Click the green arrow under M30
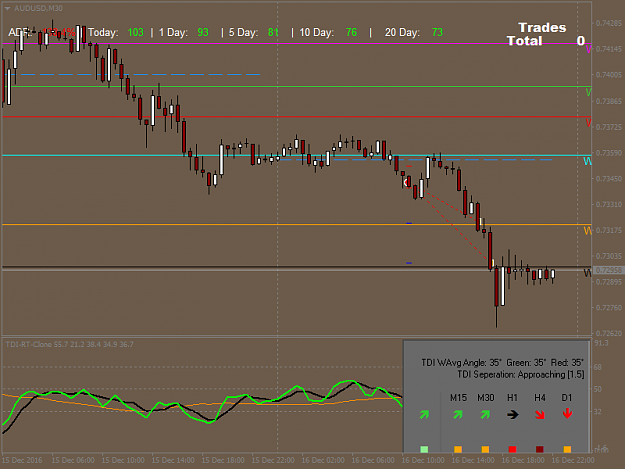 (x=485, y=415)
